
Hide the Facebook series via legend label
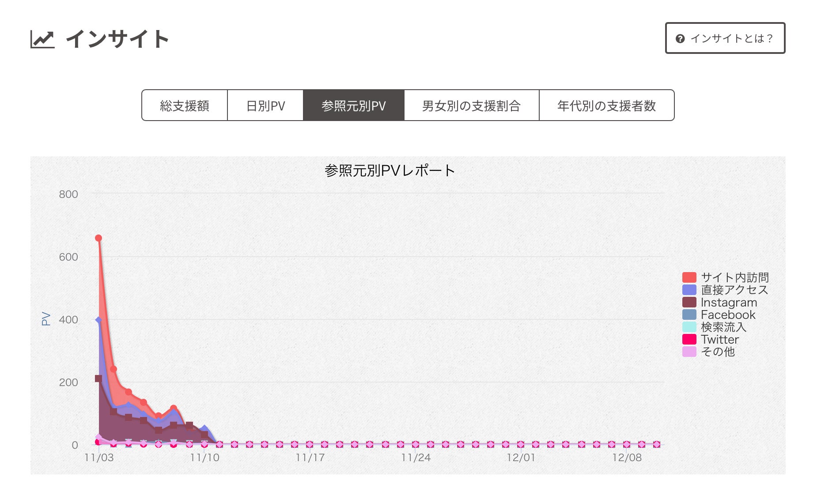click(728, 315)
